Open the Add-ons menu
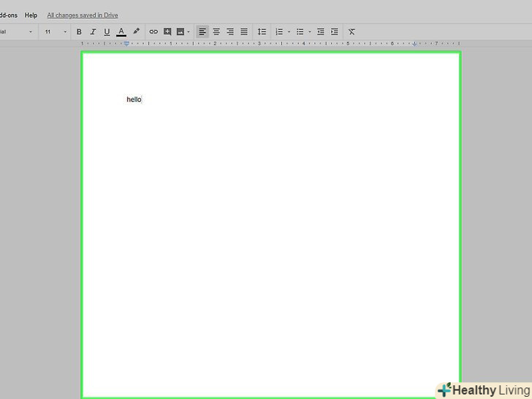This screenshot has width=532, height=399. [x=9, y=15]
